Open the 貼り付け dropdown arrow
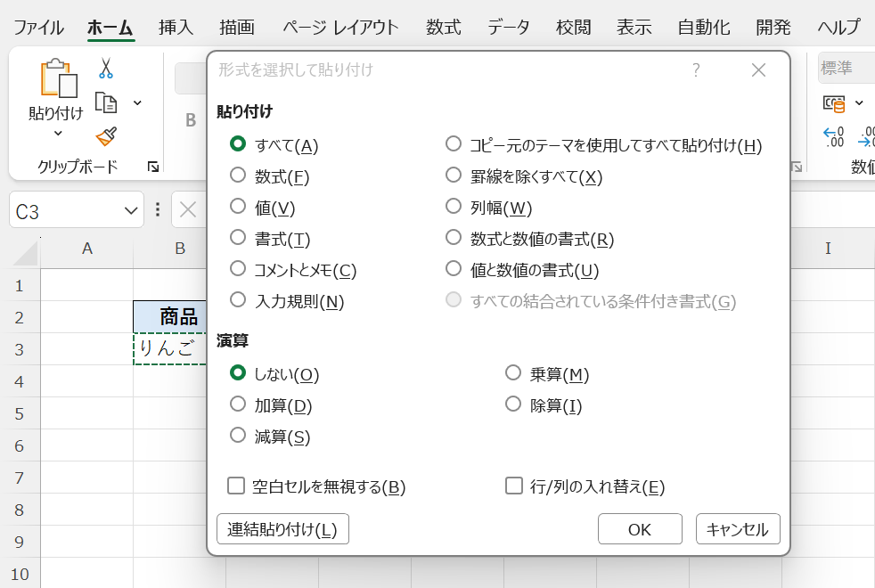Viewport: 875px width, 588px height. pos(58,134)
